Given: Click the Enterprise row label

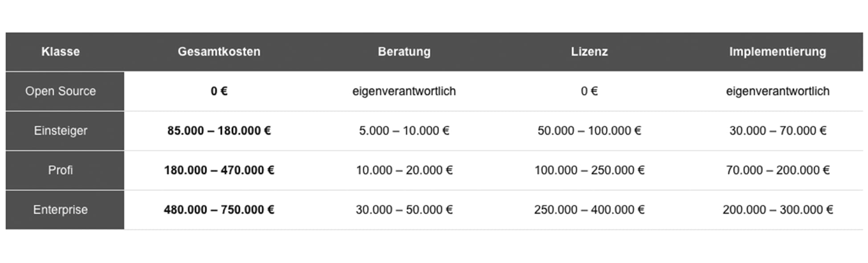Looking at the screenshot, I should 61,210.
